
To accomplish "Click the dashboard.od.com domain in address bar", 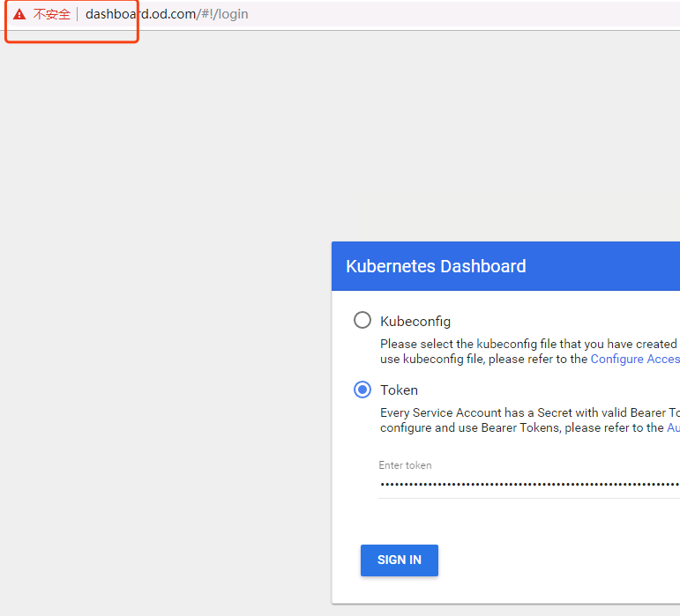I will coord(140,14).
